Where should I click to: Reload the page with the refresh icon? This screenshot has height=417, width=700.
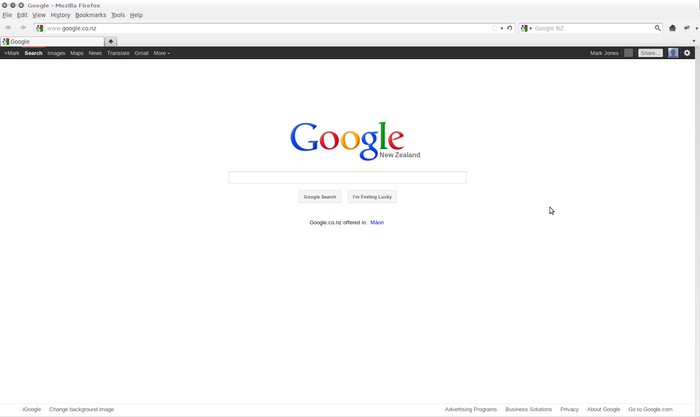(x=509, y=28)
